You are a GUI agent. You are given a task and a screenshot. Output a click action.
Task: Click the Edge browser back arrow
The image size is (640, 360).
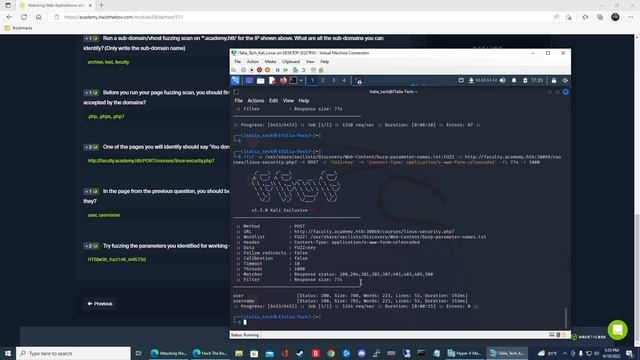(x=9, y=17)
